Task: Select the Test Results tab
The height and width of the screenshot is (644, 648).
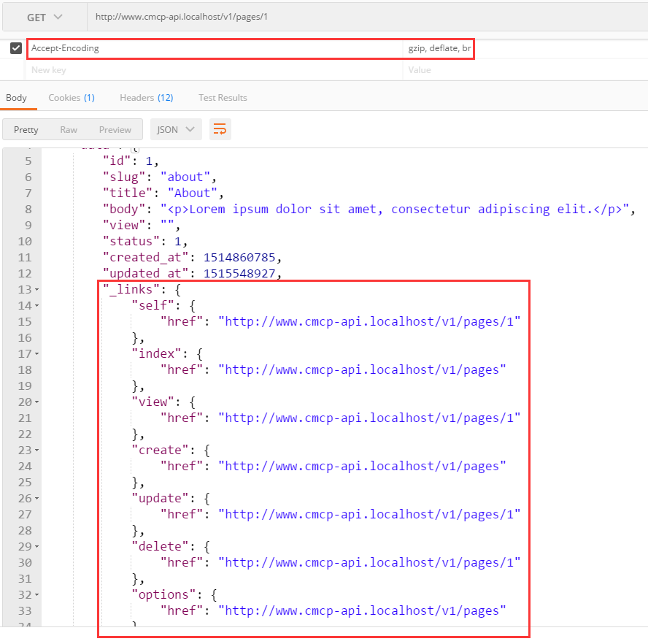Action: (x=223, y=97)
